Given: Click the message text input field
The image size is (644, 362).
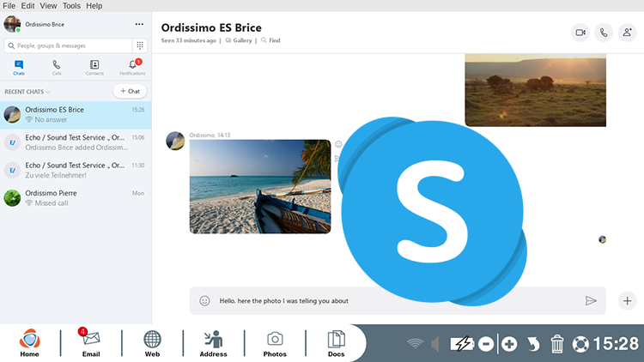Looking at the screenshot, I should (398, 301).
